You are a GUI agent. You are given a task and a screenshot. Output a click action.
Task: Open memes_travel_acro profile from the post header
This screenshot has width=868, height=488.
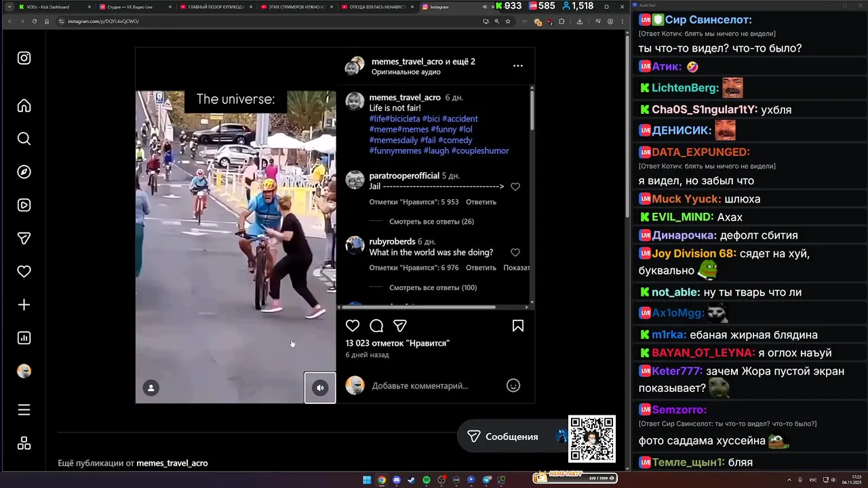click(x=407, y=61)
